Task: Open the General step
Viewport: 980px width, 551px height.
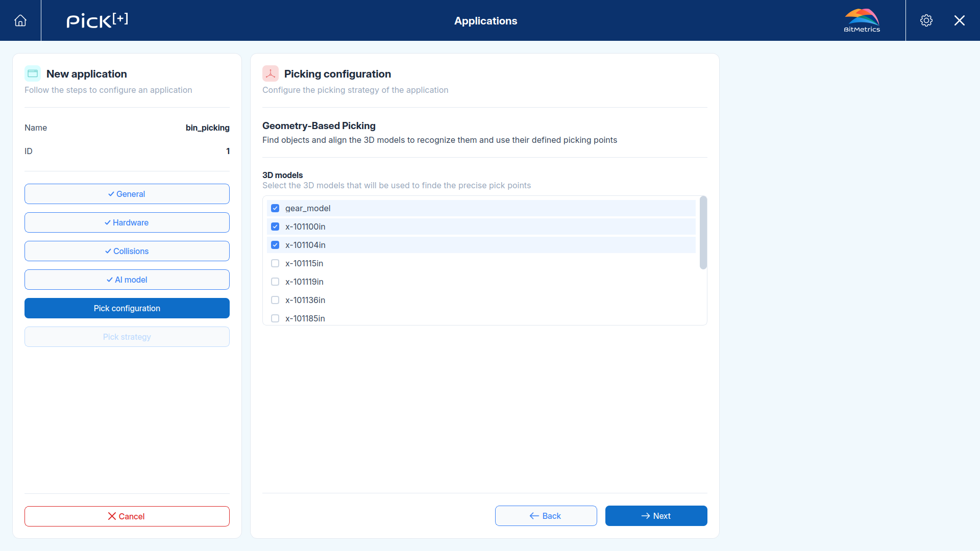Action: point(127,194)
